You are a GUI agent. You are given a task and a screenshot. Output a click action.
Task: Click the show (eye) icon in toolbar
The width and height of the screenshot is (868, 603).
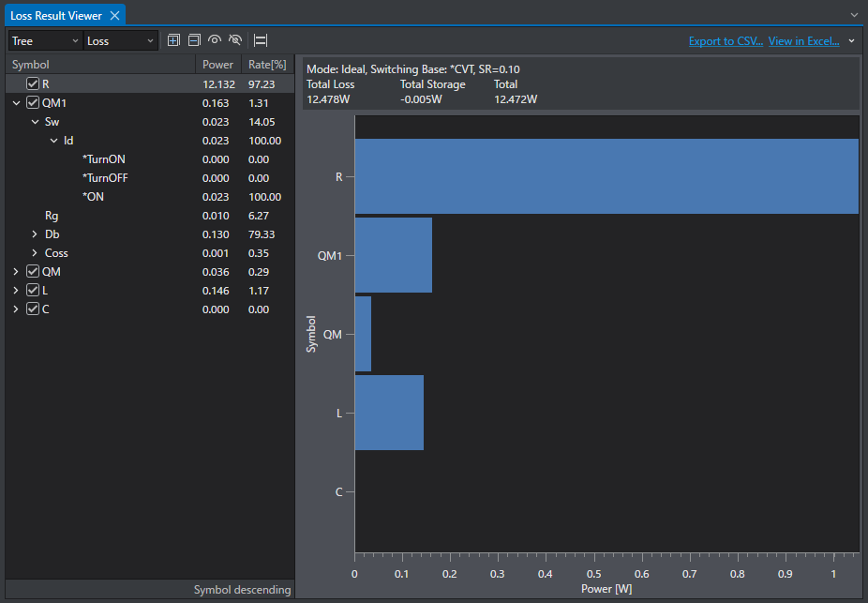[215, 40]
